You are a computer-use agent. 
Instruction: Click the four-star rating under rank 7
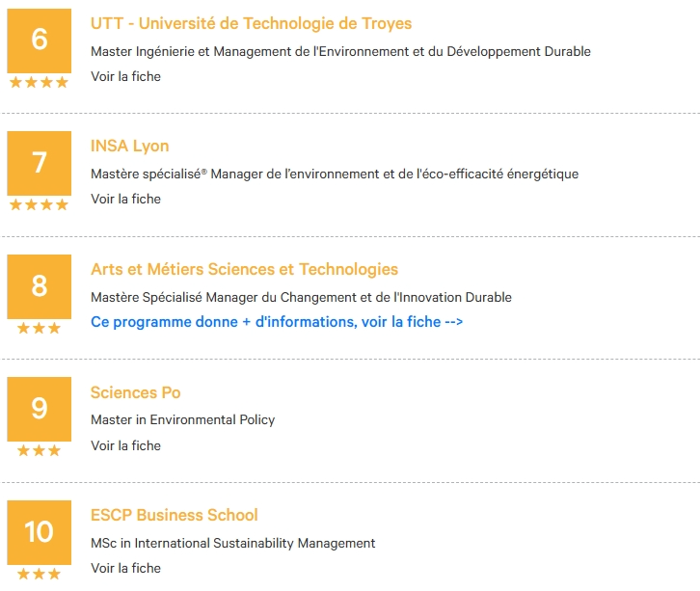pos(40,205)
